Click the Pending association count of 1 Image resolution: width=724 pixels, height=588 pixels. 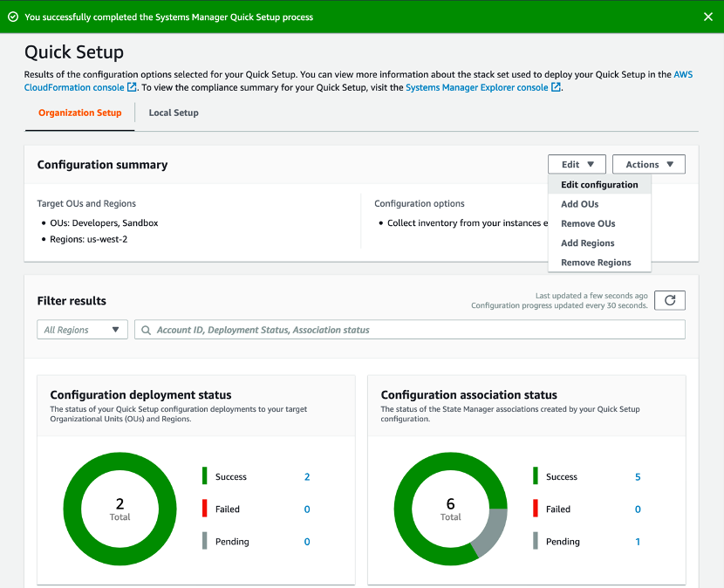point(638,541)
